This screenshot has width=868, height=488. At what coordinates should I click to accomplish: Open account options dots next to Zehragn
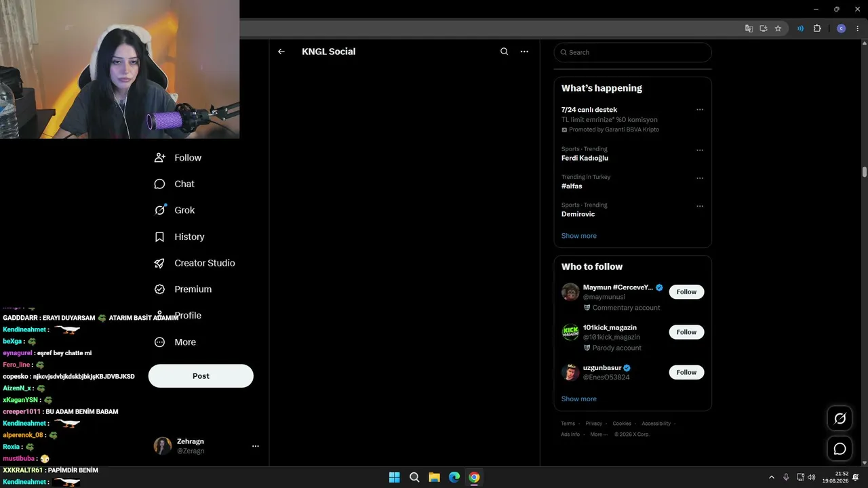(256, 446)
